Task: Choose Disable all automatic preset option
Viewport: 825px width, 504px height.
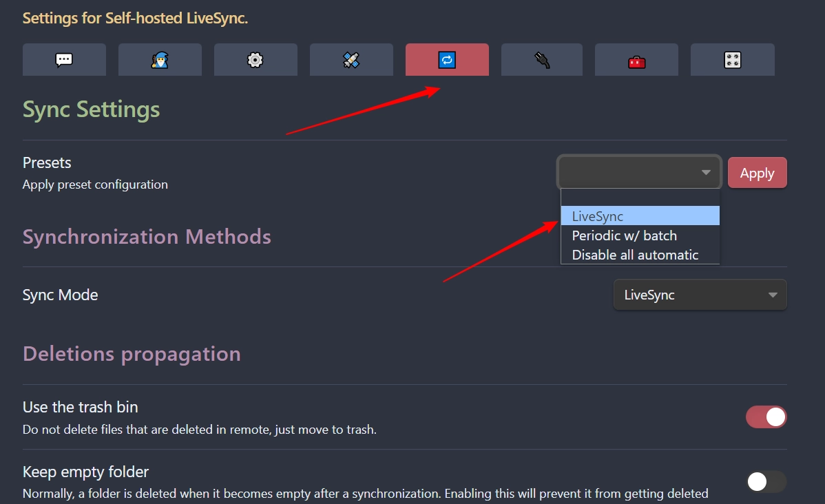Action: click(x=640, y=255)
